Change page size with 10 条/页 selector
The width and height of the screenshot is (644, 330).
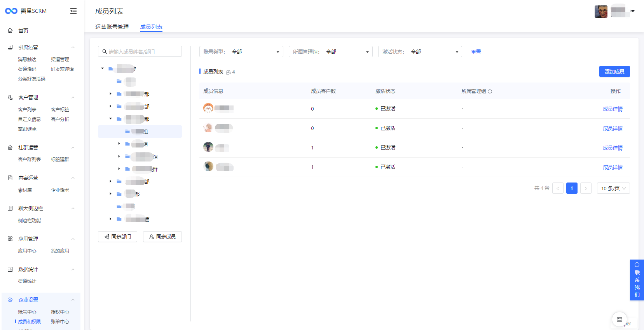[613, 188]
